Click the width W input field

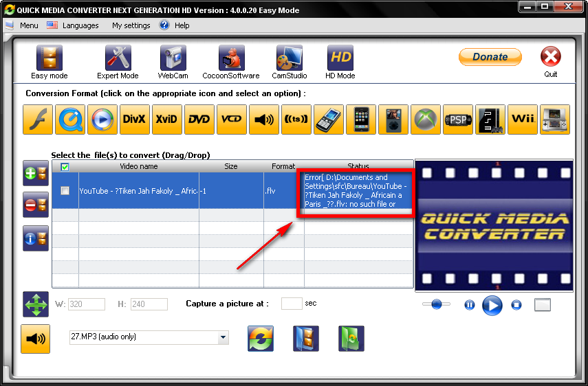87,304
